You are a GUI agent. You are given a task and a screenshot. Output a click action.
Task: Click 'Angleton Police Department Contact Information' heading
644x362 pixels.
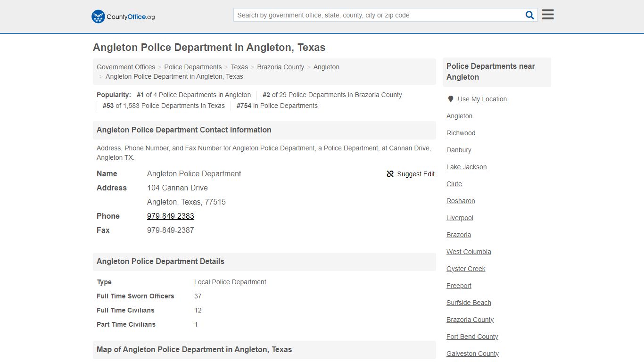tap(184, 130)
